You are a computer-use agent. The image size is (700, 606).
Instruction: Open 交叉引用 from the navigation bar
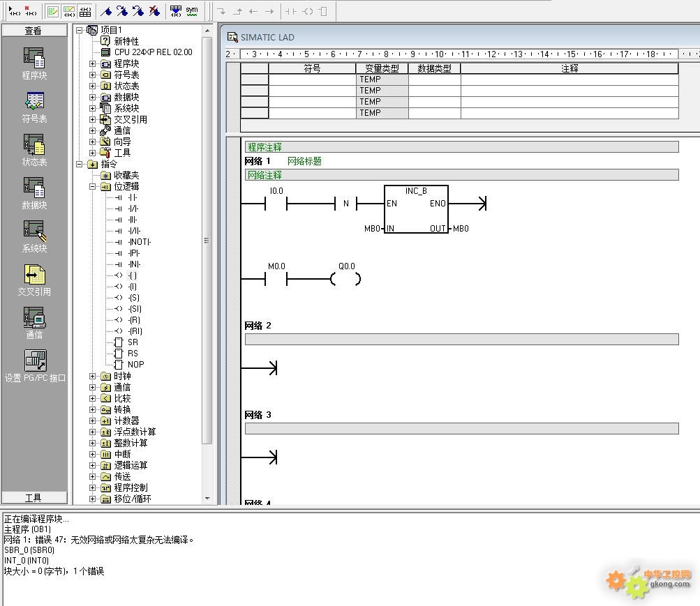click(34, 280)
